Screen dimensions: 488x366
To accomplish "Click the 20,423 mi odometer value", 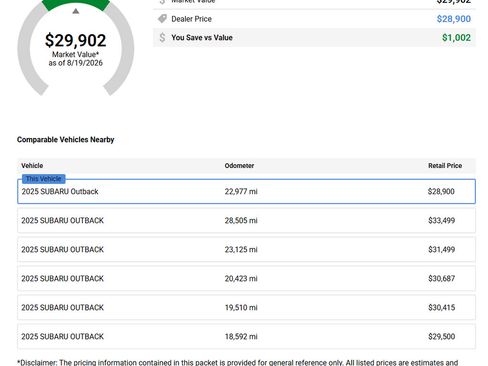I will 241,279.
